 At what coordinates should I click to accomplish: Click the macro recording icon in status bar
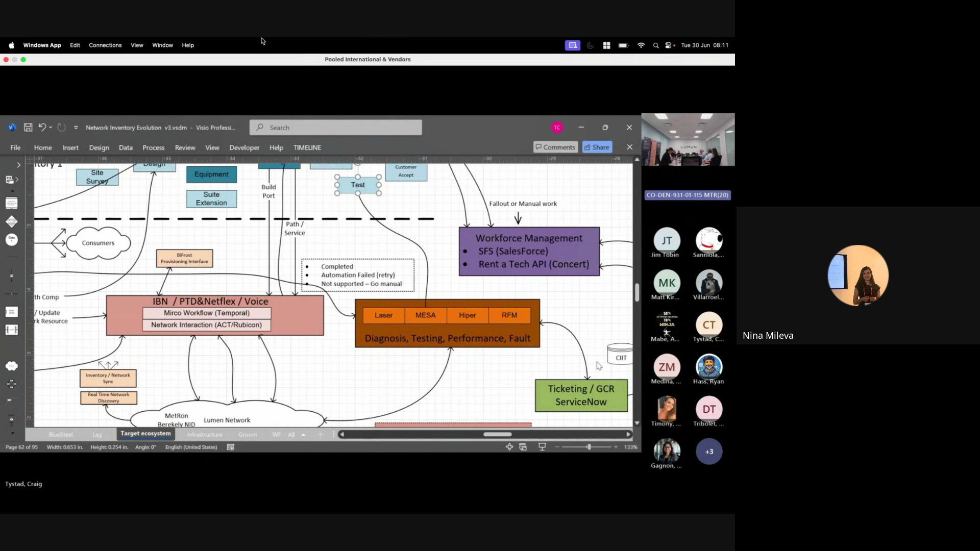point(231,447)
